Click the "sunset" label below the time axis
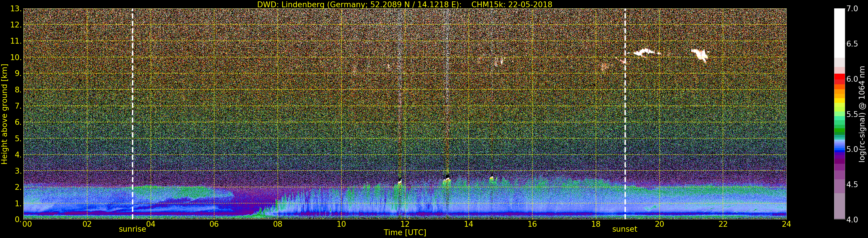 click(x=625, y=229)
